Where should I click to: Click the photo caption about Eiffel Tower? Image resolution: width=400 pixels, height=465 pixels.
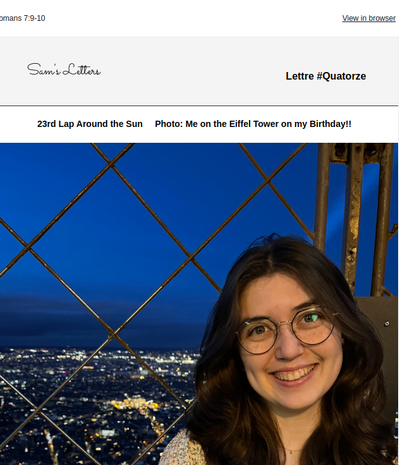tap(253, 124)
